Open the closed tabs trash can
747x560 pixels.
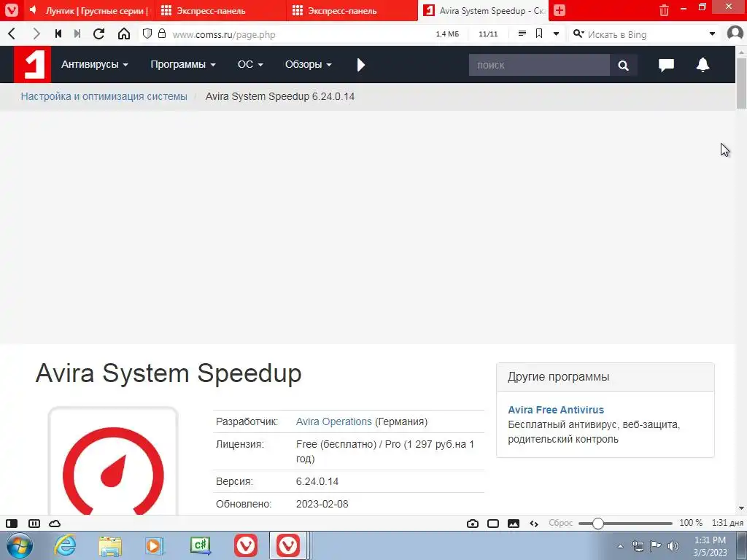(x=664, y=10)
